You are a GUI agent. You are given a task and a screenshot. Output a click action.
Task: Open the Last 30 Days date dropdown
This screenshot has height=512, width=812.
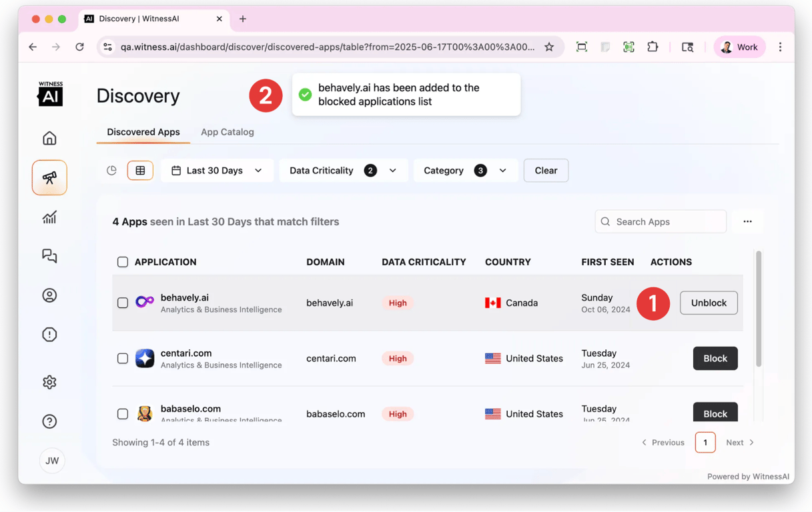point(217,171)
